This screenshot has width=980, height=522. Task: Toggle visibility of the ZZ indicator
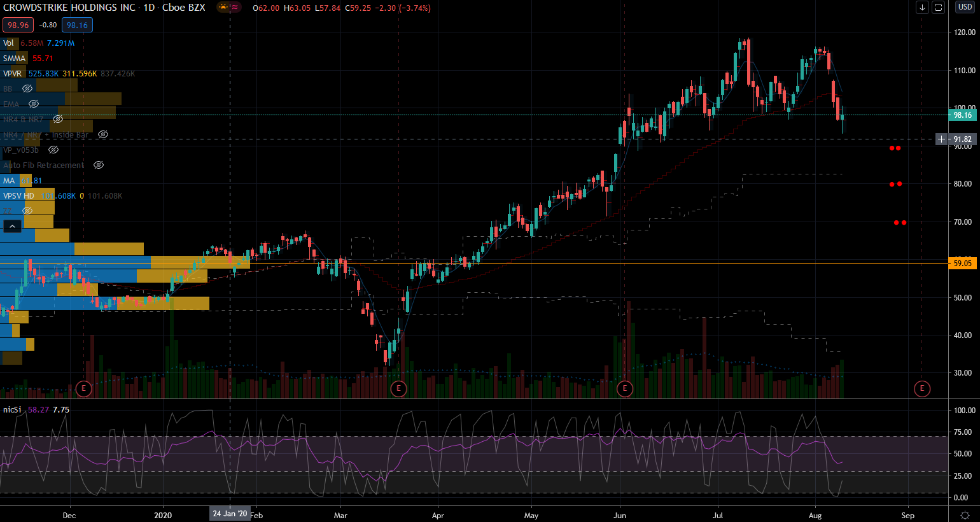click(27, 211)
